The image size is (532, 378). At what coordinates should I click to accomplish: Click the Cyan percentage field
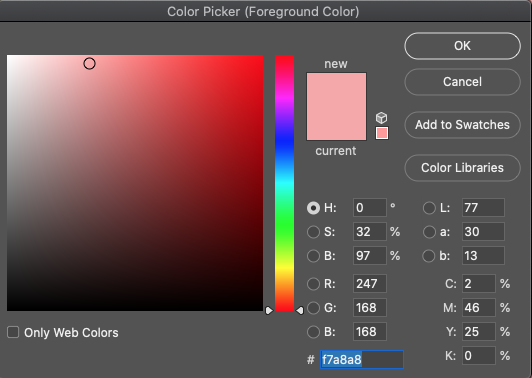(478, 284)
